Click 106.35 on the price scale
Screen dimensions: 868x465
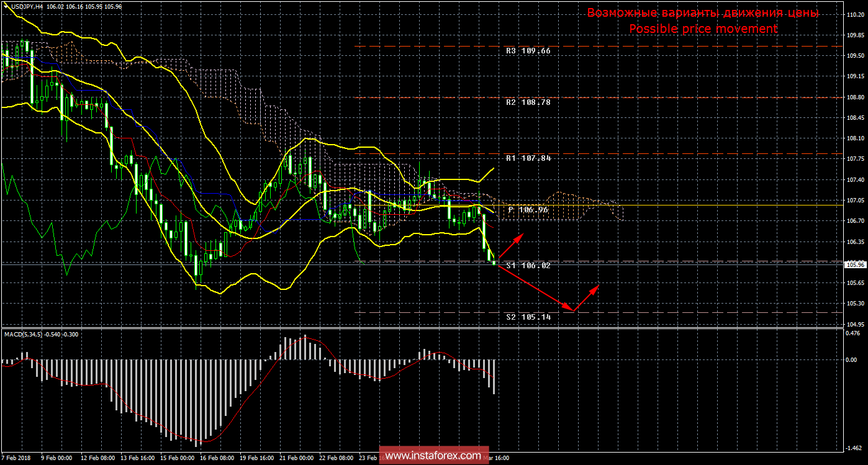coord(855,242)
